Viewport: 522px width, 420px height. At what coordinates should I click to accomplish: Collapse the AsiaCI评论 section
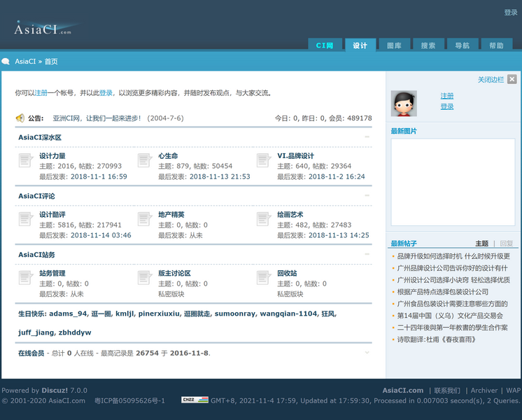pyautogui.click(x=367, y=196)
